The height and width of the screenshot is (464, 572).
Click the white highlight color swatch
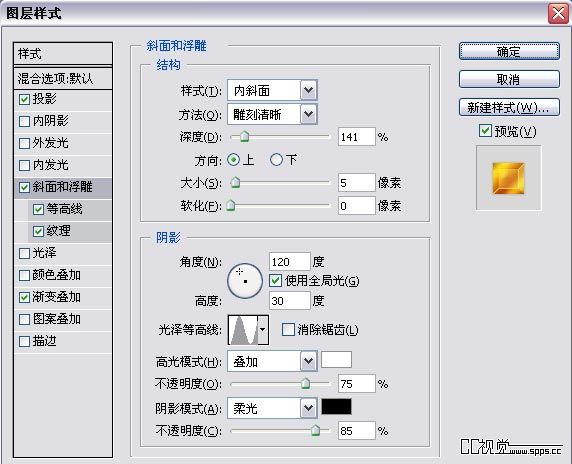pos(336,360)
